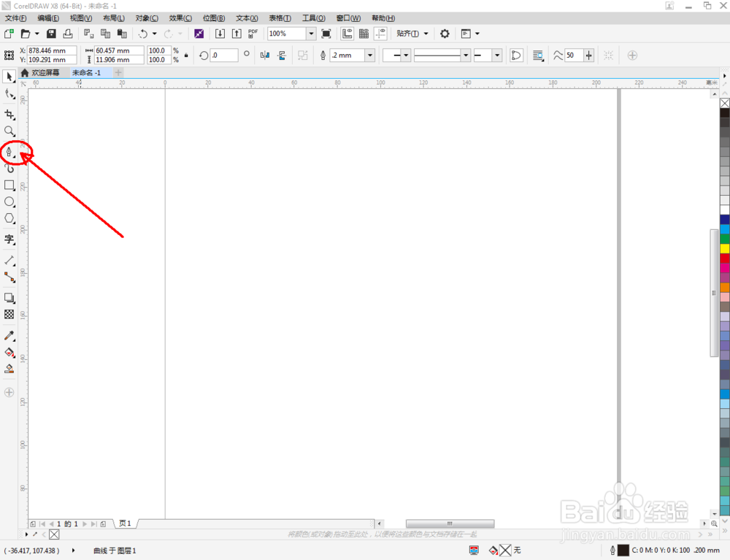Add page after current page
Image resolution: width=730 pixels, height=560 pixels.
103,524
